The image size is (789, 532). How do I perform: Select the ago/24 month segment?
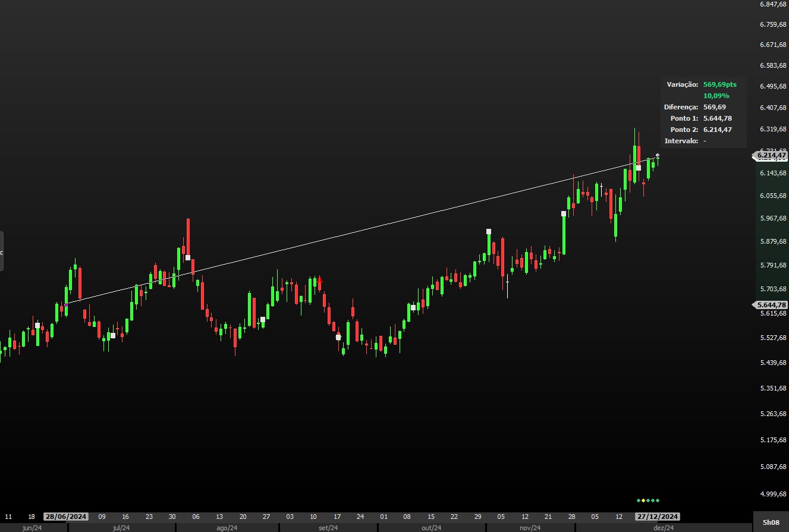pyautogui.click(x=227, y=528)
